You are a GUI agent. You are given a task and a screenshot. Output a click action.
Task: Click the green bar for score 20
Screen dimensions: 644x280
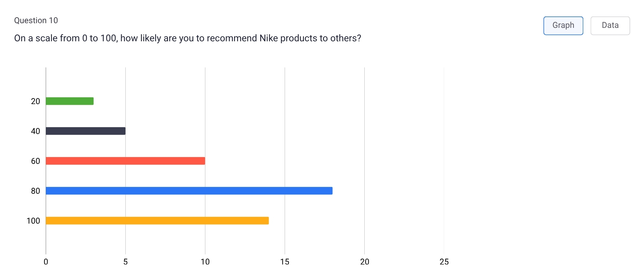[69, 101]
